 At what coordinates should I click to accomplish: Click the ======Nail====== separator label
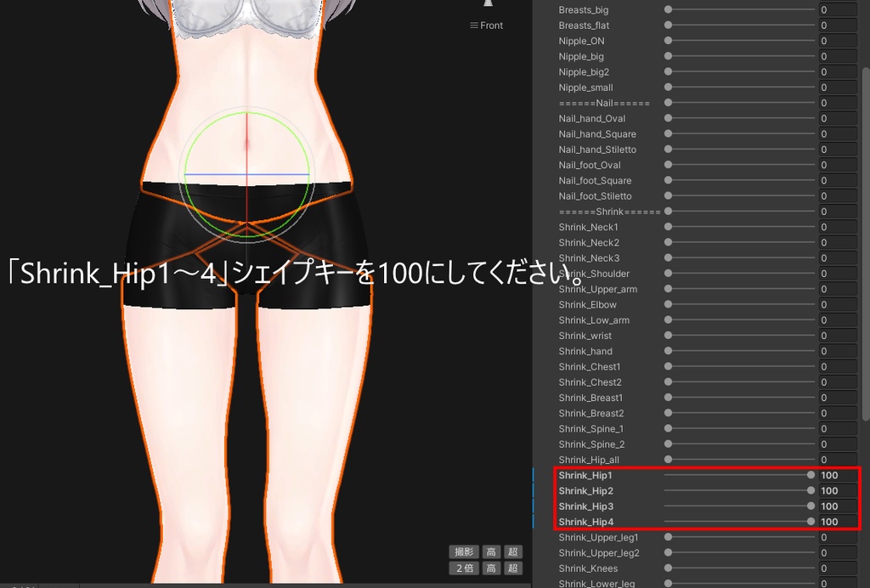(x=604, y=103)
